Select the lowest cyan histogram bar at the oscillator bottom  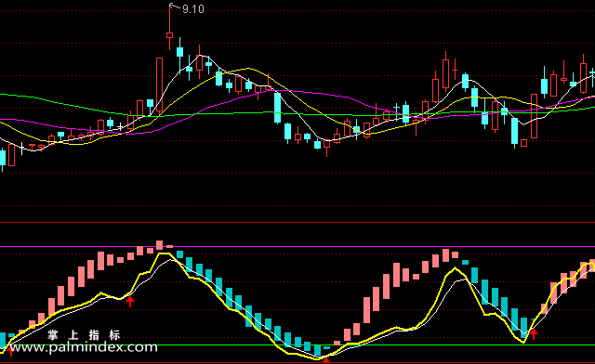(318, 350)
